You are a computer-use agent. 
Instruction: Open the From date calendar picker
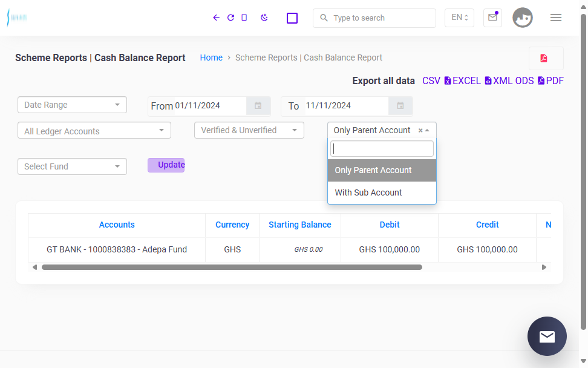click(x=258, y=106)
